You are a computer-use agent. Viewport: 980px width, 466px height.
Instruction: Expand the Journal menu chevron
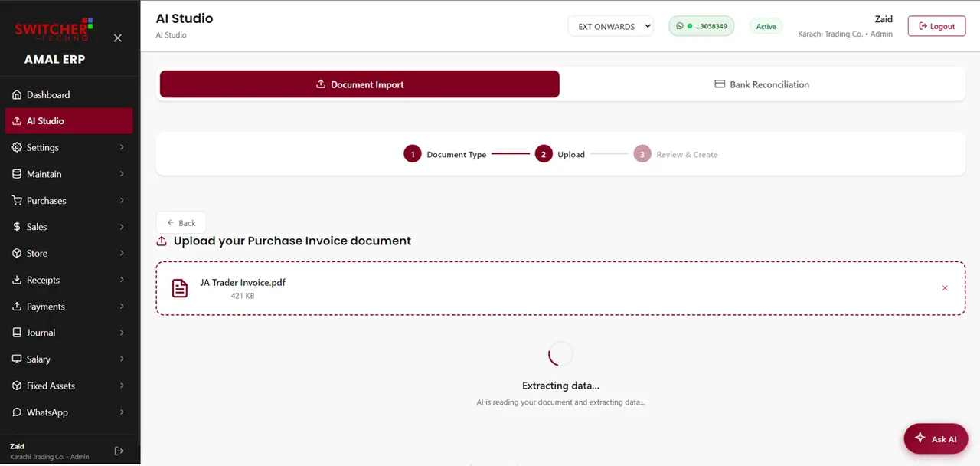click(x=122, y=333)
